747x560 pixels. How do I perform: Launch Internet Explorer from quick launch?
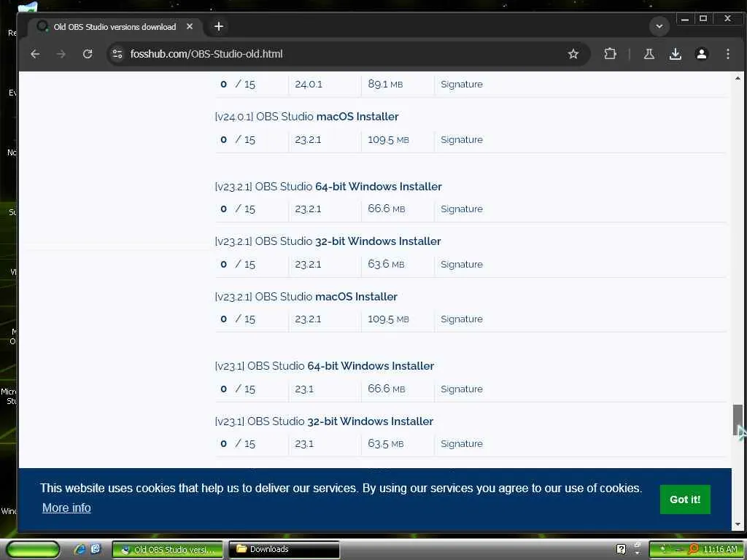(x=80, y=549)
